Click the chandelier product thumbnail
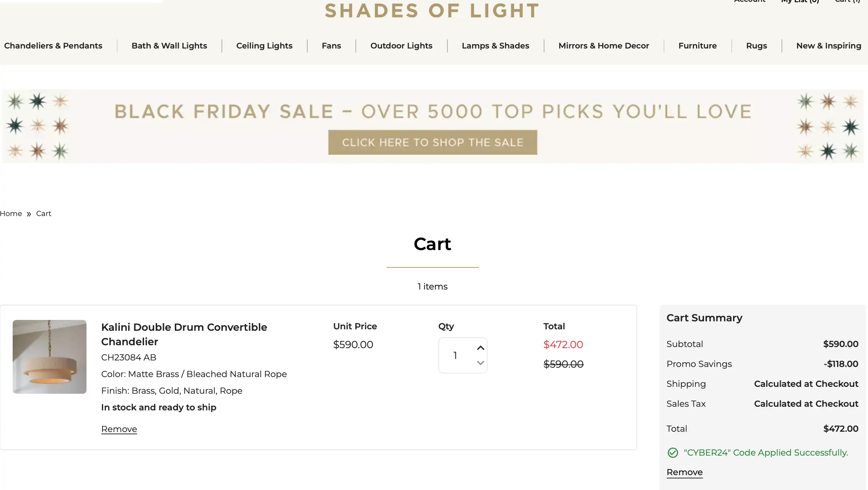868x490 pixels. point(49,356)
